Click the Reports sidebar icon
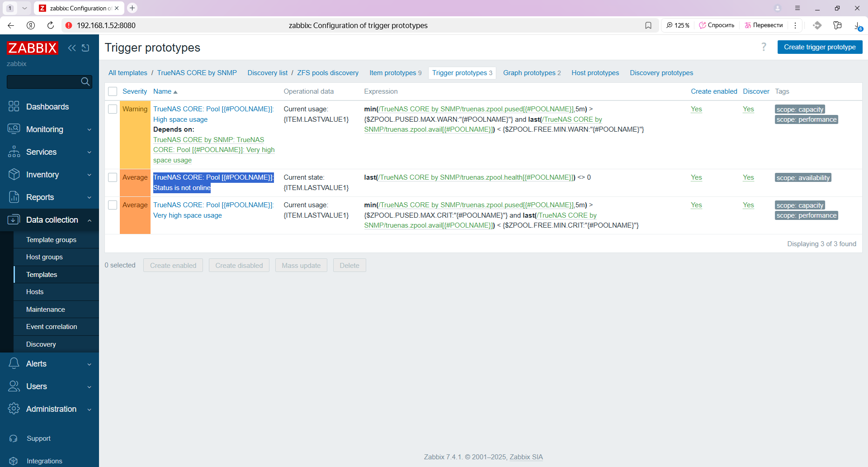Image resolution: width=868 pixels, height=467 pixels. 14,197
